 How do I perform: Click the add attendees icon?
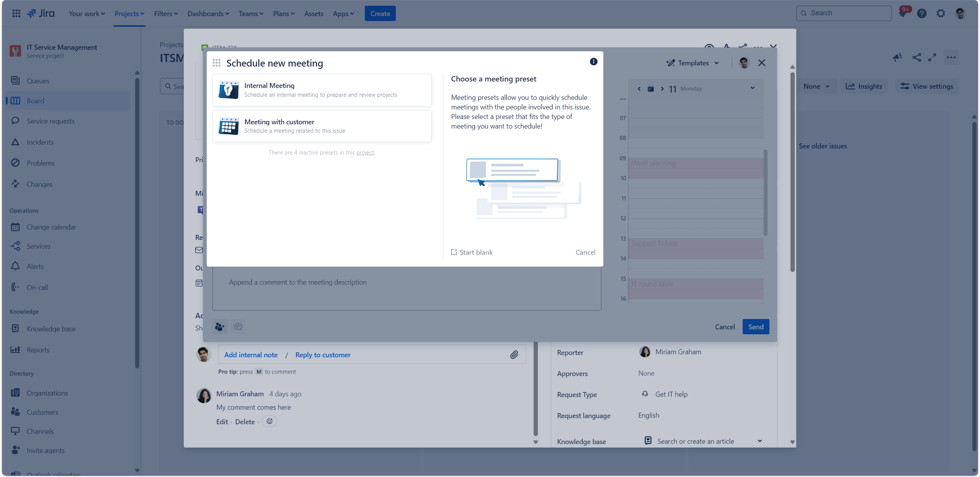220,327
